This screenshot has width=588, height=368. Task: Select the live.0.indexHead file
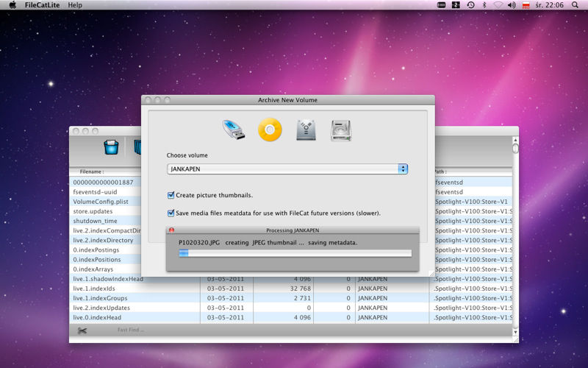pos(97,317)
